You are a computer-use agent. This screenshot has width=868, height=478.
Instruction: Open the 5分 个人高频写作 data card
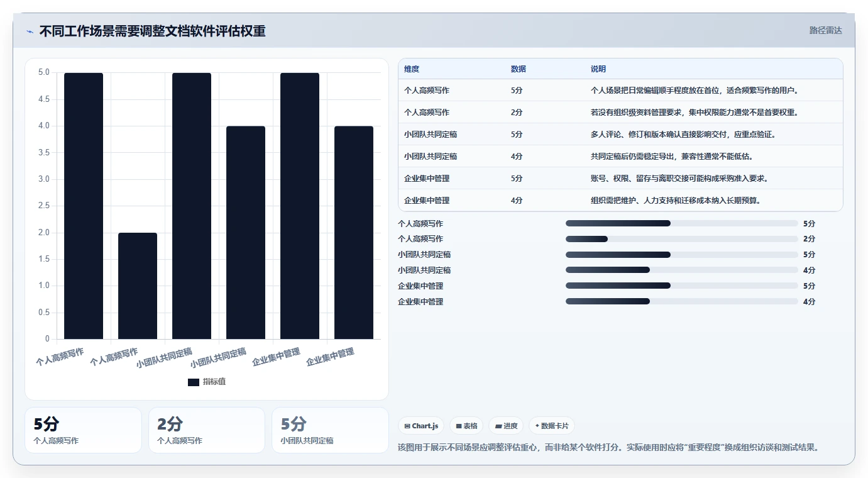83,430
